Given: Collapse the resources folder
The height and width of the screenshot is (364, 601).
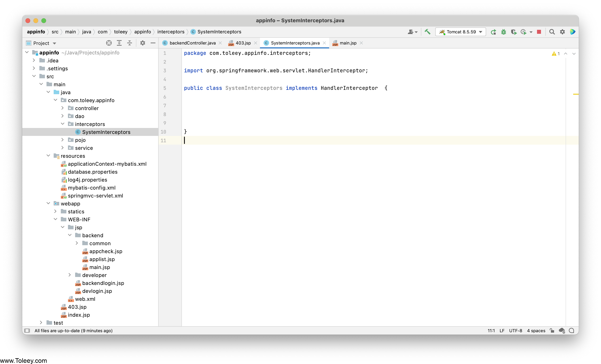Looking at the screenshot, I should [x=48, y=156].
